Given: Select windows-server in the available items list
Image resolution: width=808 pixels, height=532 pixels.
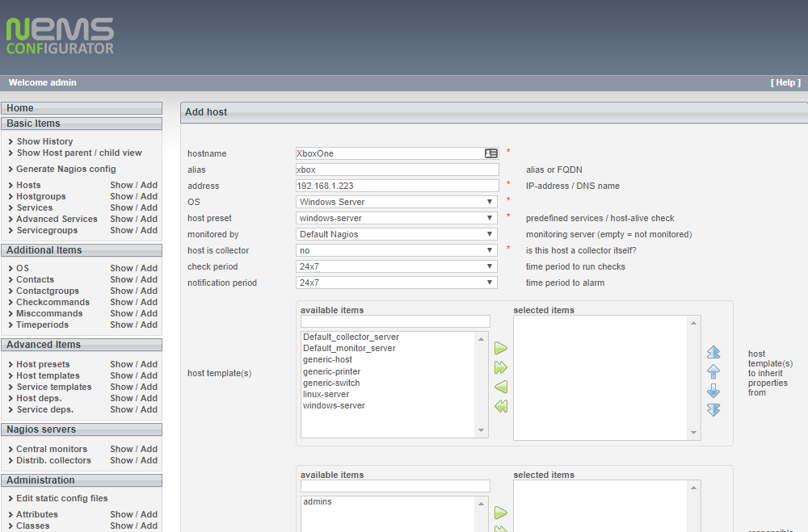Looking at the screenshot, I should tap(334, 405).
